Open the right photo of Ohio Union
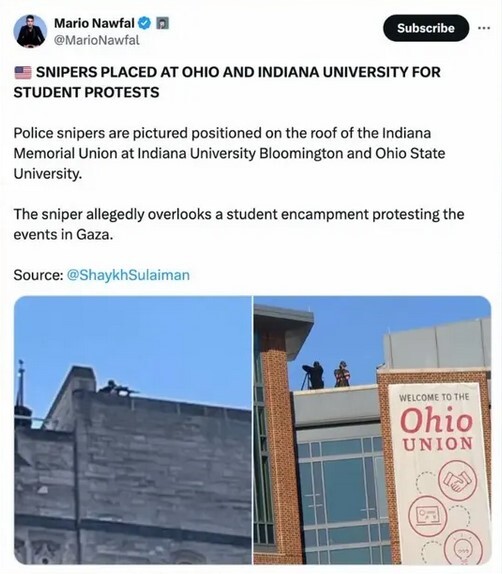Image resolution: width=502 pixels, height=574 pixels. (x=372, y=430)
